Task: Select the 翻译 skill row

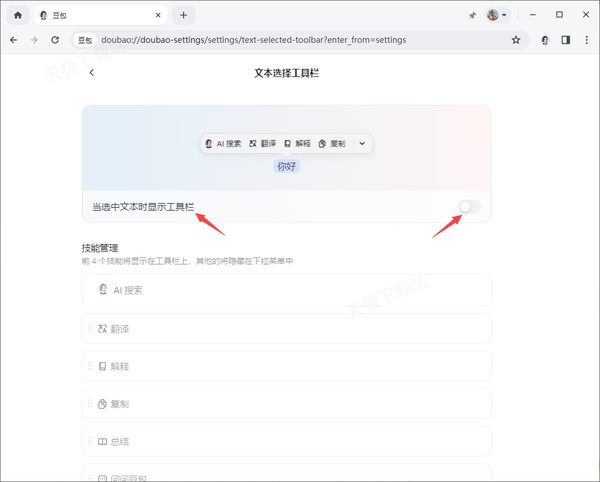Action: tap(287, 329)
